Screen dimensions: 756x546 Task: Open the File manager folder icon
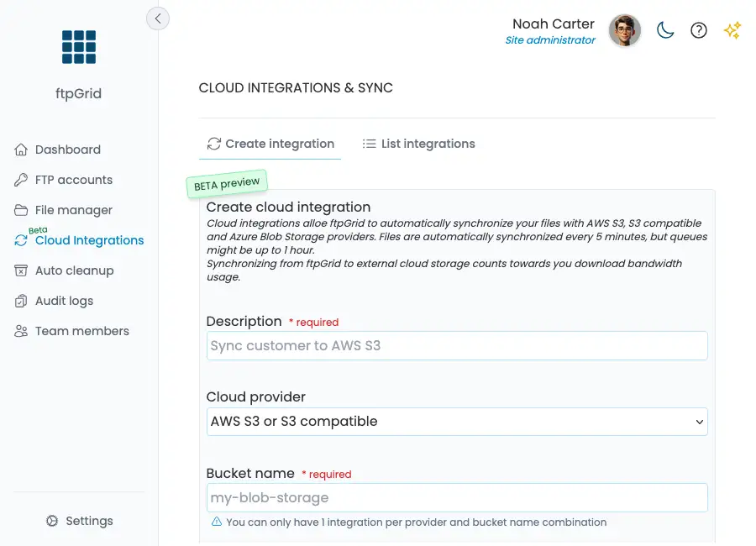pos(20,210)
